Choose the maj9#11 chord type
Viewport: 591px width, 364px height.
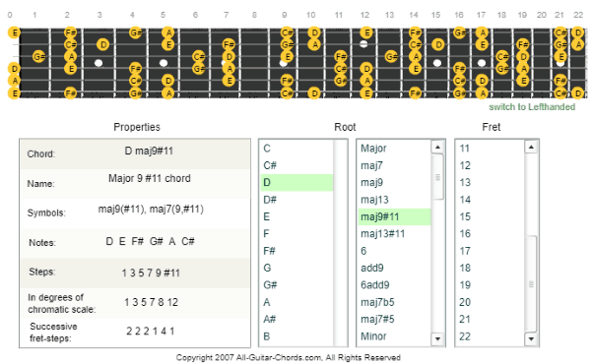[394, 216]
